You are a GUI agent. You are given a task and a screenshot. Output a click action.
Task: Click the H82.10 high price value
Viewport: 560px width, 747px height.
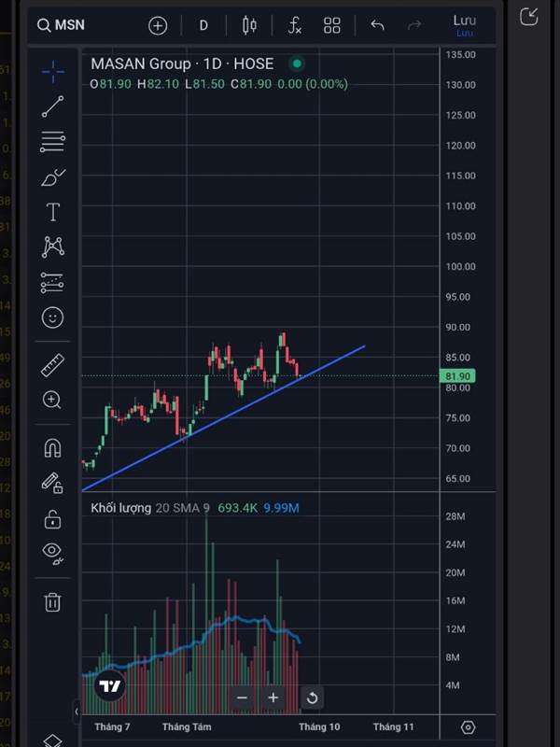coord(158,84)
